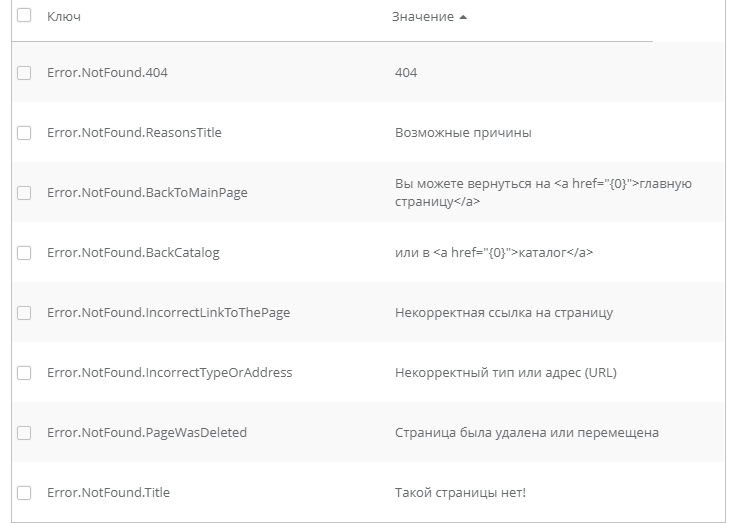Select the "Некорректная ссылка на страницу" value

[504, 313]
